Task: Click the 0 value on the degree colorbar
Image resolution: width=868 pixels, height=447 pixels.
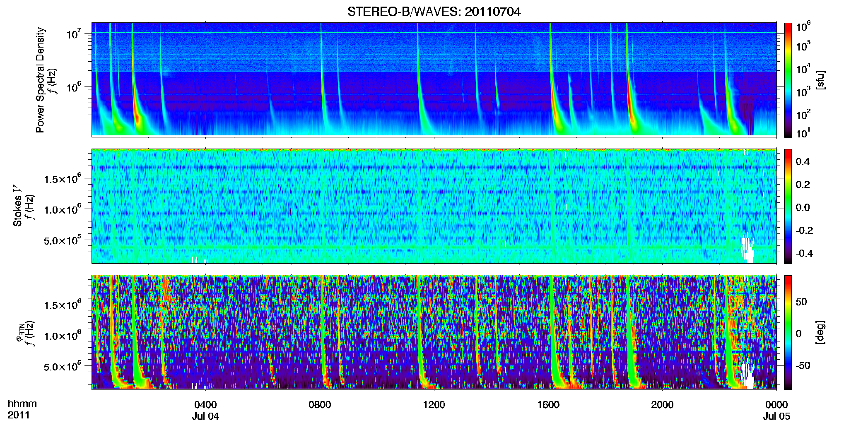Action: (799, 334)
